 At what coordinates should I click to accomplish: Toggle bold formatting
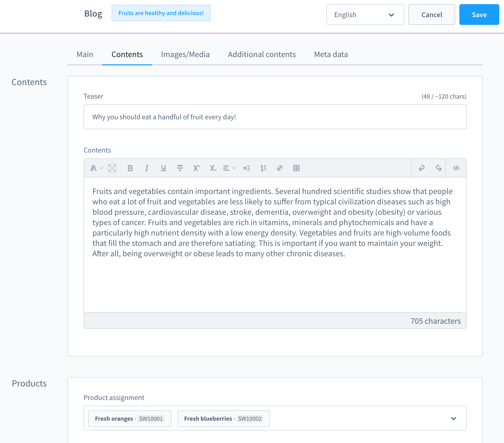point(130,168)
